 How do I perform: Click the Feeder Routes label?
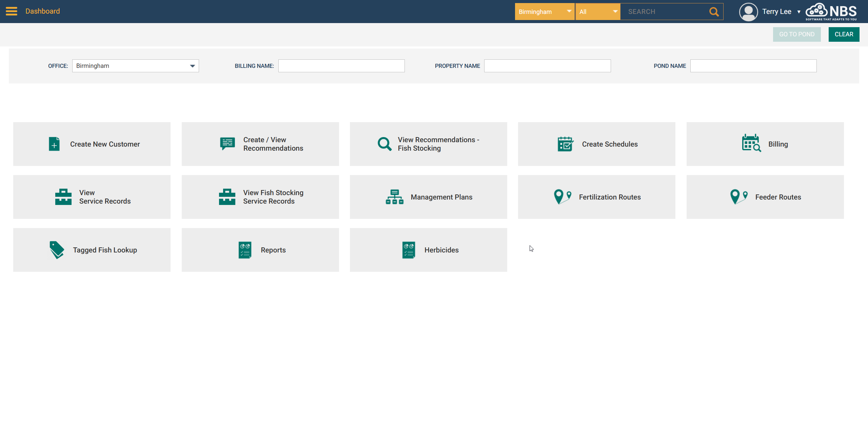point(778,197)
